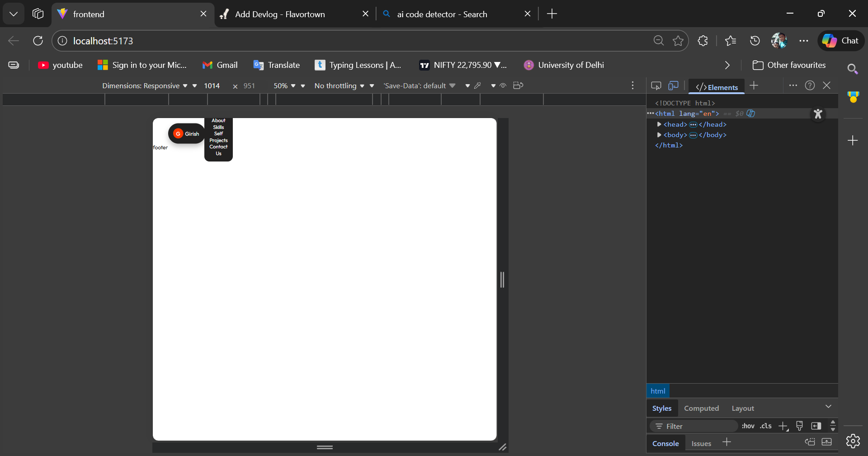Open the DevTools help icon
Screen dimensions: 868x456
tap(810, 85)
